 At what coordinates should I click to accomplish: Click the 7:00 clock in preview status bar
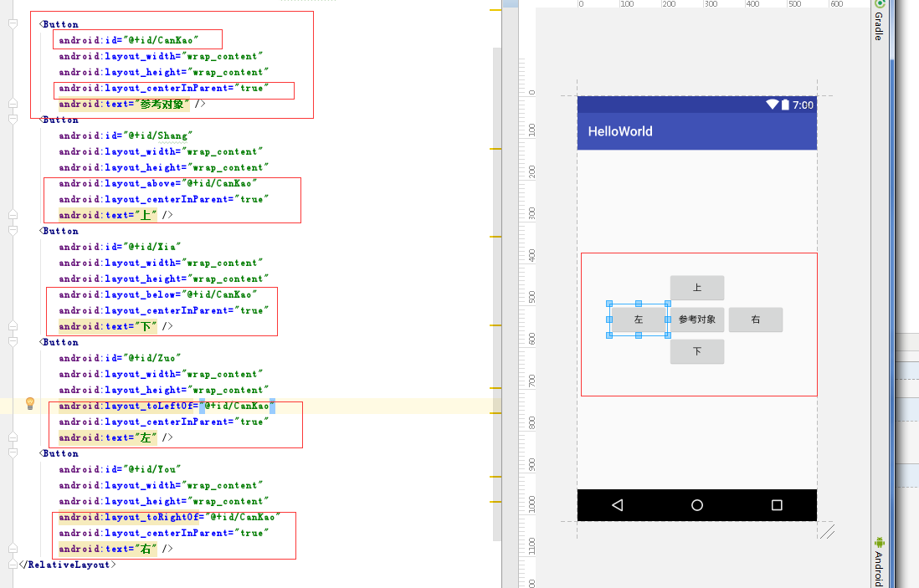803,105
